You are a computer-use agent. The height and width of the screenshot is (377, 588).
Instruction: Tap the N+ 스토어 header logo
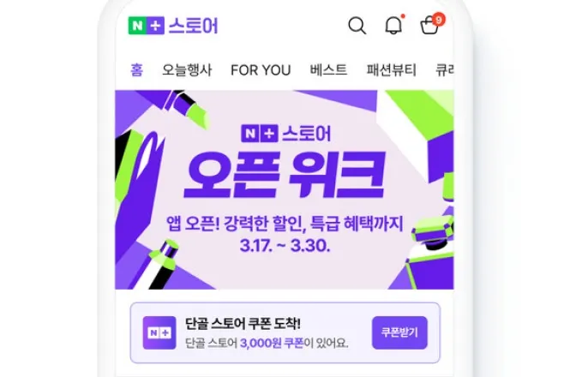pyautogui.click(x=173, y=26)
